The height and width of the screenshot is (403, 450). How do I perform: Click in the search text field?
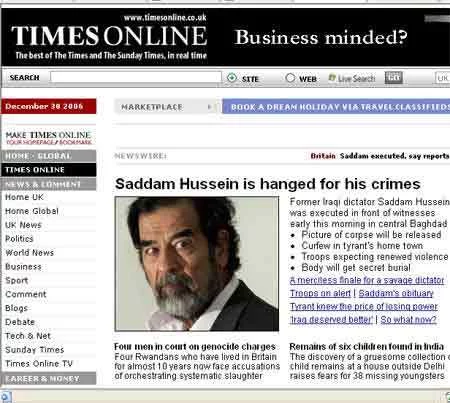136,77
